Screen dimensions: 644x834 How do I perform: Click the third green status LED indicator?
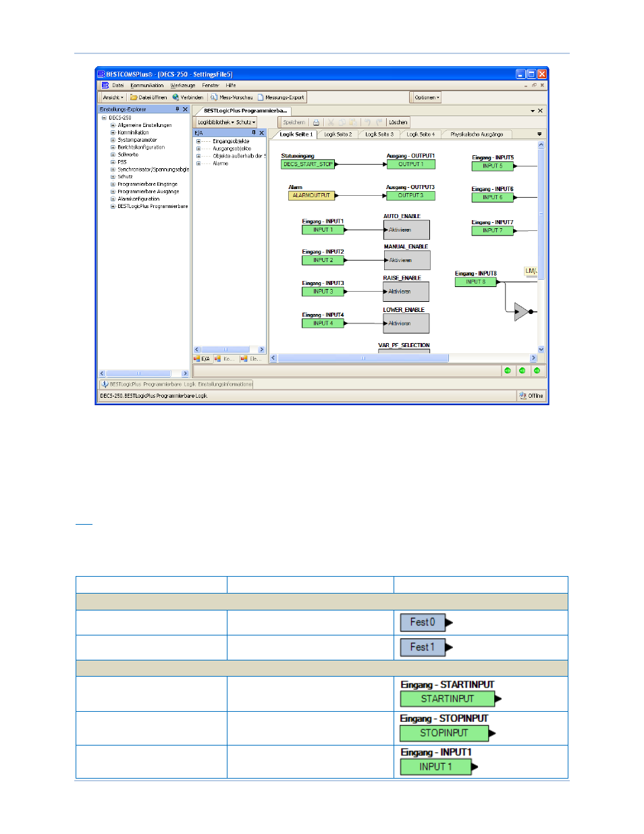click(537, 371)
